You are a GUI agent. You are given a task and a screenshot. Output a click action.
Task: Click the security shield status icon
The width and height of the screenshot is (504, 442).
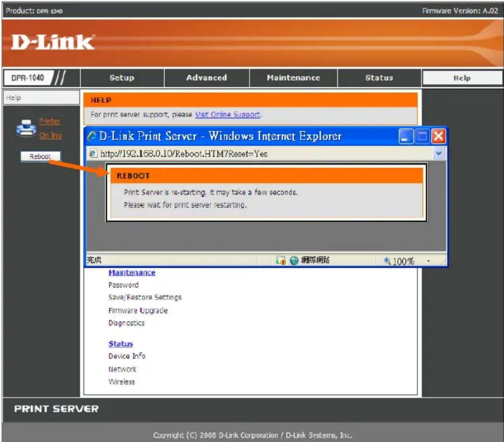click(x=281, y=260)
